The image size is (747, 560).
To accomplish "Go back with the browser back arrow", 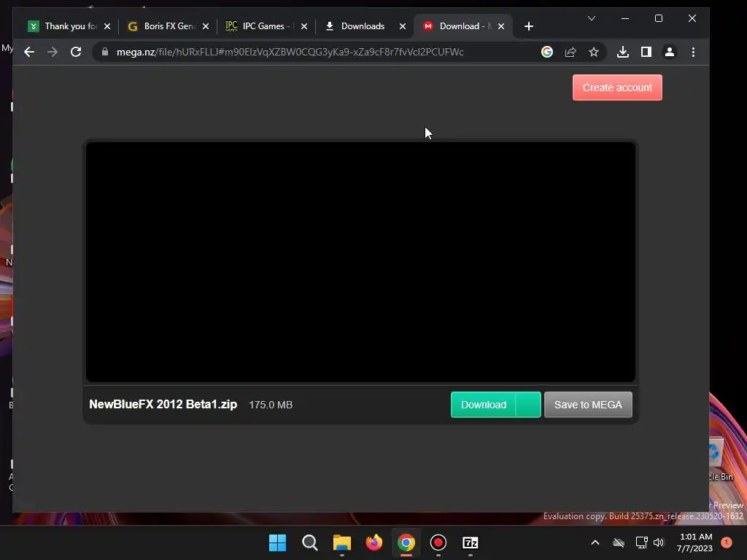I will click(x=29, y=52).
